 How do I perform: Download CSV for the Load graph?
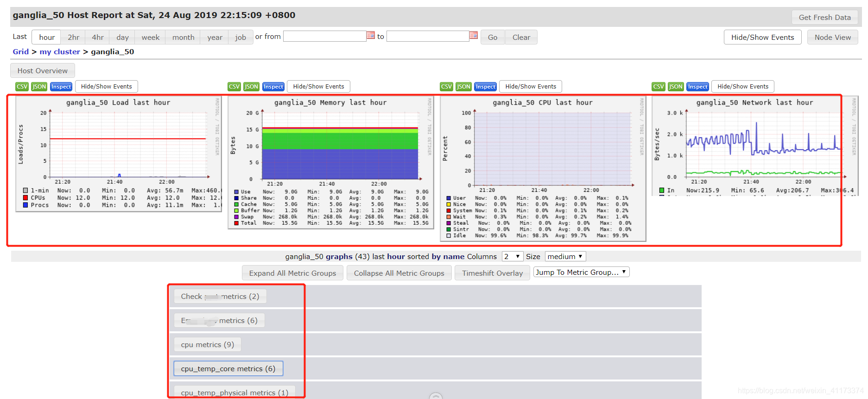[x=22, y=87]
